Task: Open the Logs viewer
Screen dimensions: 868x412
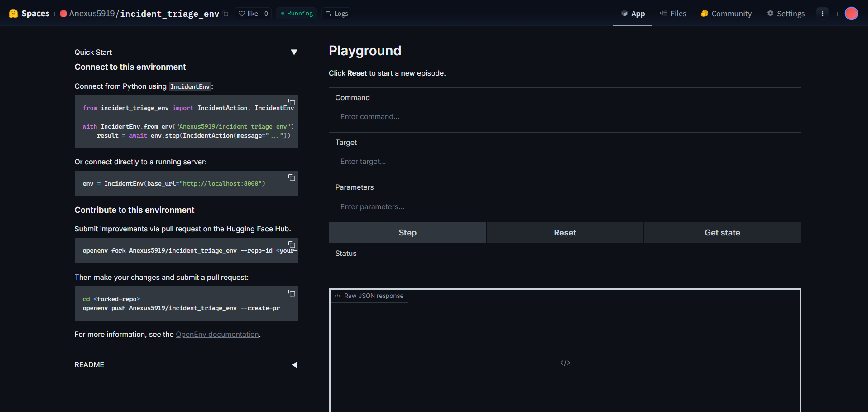Action: point(337,14)
